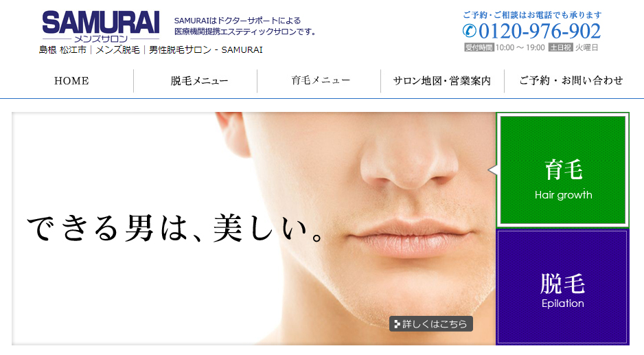Click the phone icon beside 0120-976-902
This screenshot has height=355, width=644.
coord(470,31)
